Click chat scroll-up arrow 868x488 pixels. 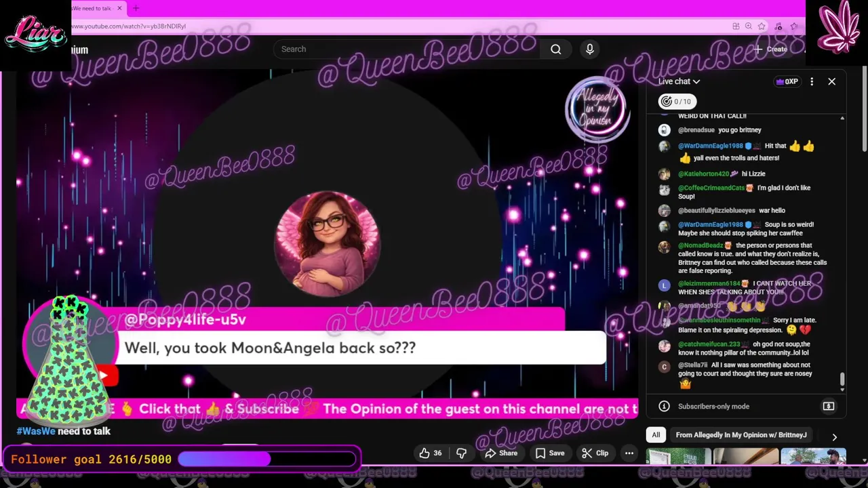[x=842, y=119]
